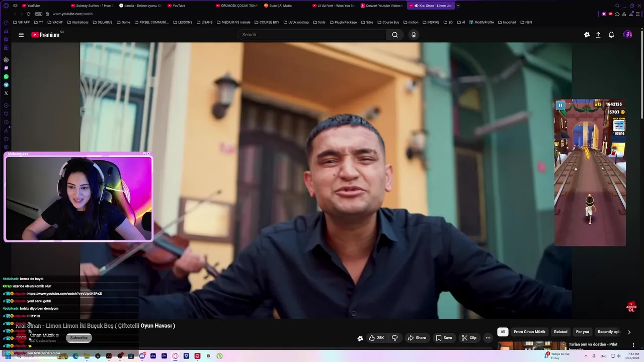
Task: Click the Windows Start button
Action: point(8,356)
